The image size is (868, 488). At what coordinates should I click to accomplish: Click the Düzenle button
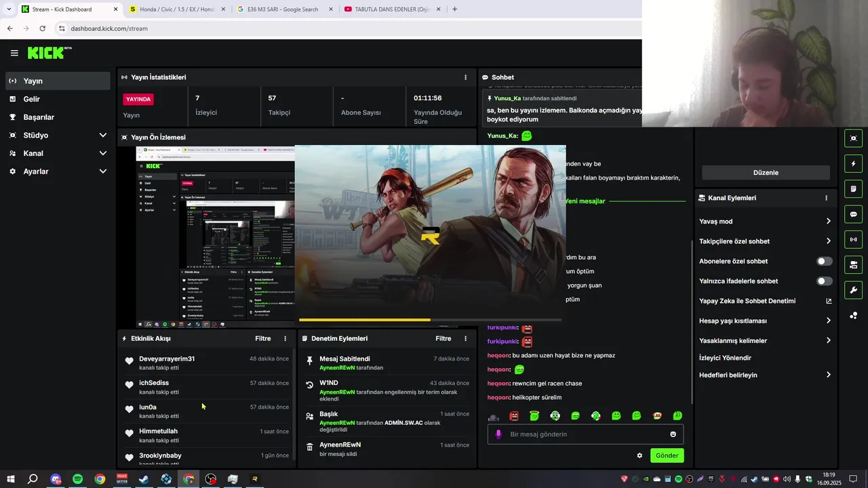[x=766, y=173]
